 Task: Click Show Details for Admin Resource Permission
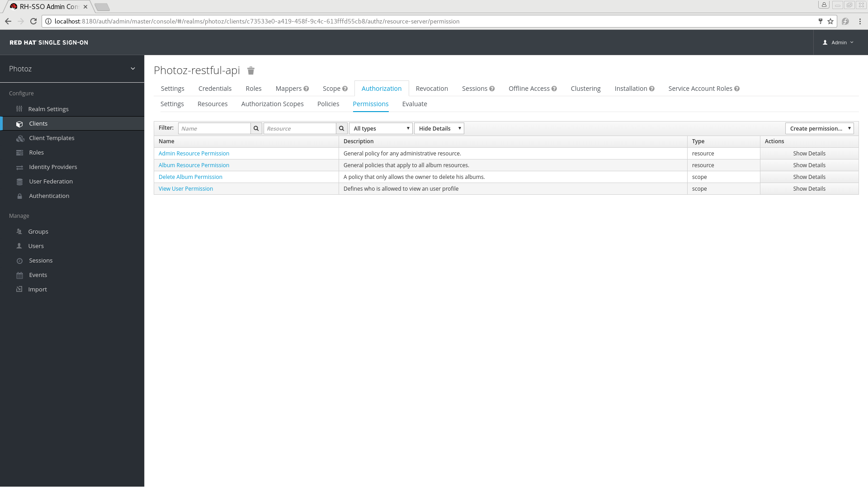pyautogui.click(x=809, y=153)
